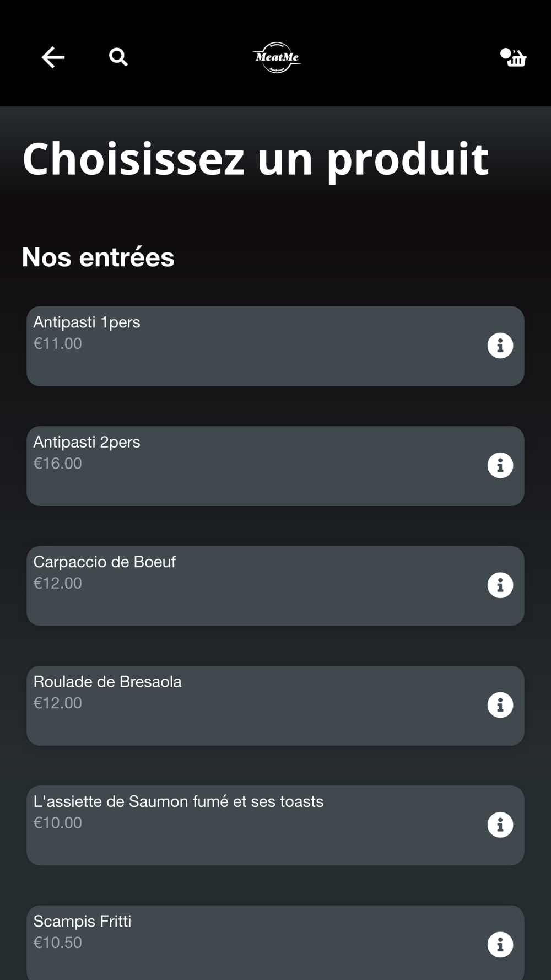Screen dimensions: 551x980
Task: Tap the MeatMe logo
Action: tap(277, 57)
